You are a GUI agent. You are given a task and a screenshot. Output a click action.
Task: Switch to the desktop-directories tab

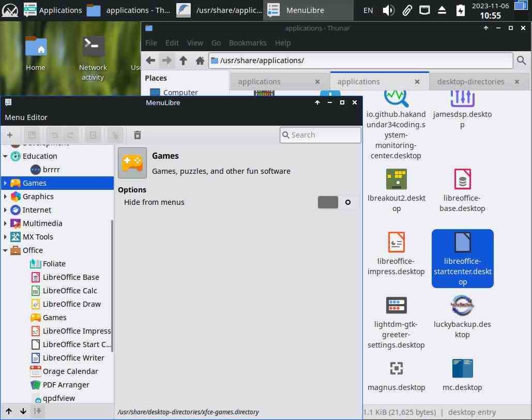point(470,82)
